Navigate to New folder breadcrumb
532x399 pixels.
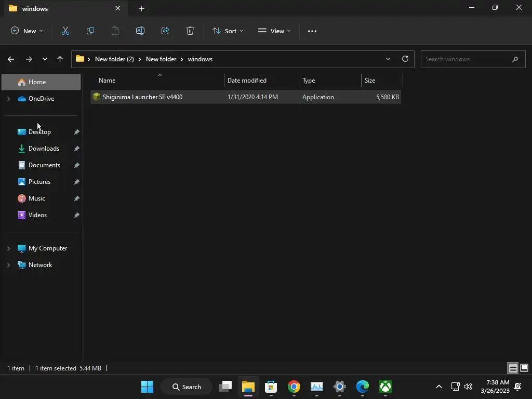pyautogui.click(x=161, y=59)
